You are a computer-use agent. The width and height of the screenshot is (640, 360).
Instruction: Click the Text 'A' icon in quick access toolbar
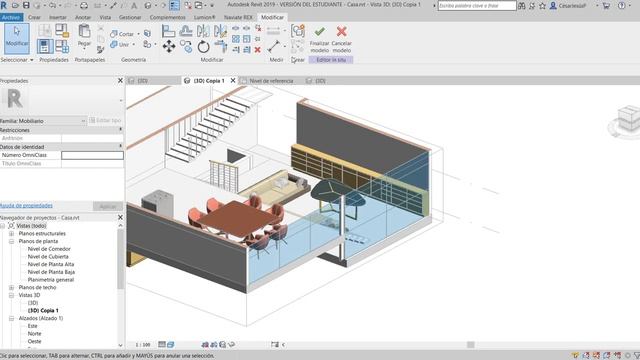tap(134, 6)
